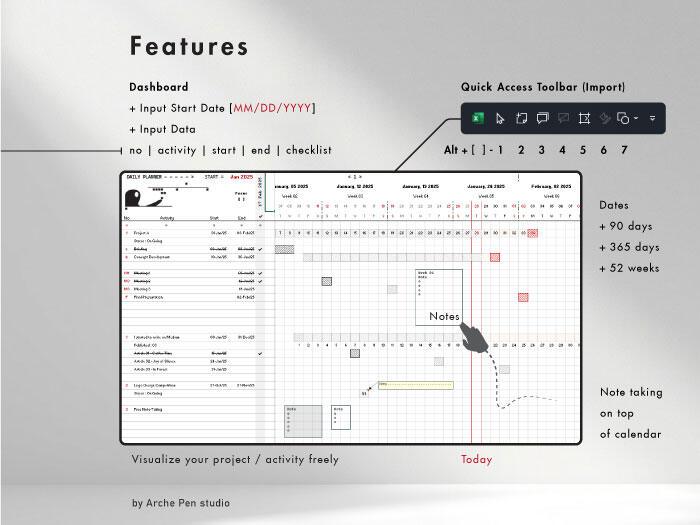Select the yellow note callout on calendar
The height and width of the screenshot is (525, 700).
click(x=415, y=385)
